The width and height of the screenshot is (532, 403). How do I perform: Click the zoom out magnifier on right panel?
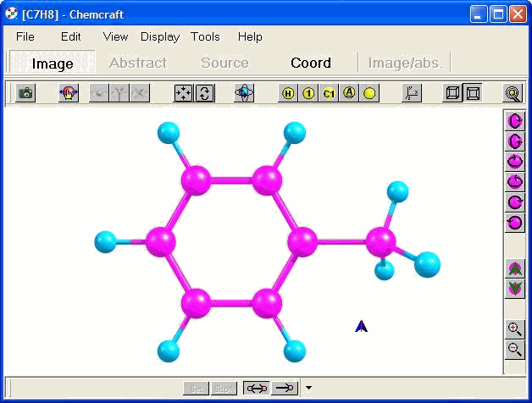pyautogui.click(x=514, y=349)
